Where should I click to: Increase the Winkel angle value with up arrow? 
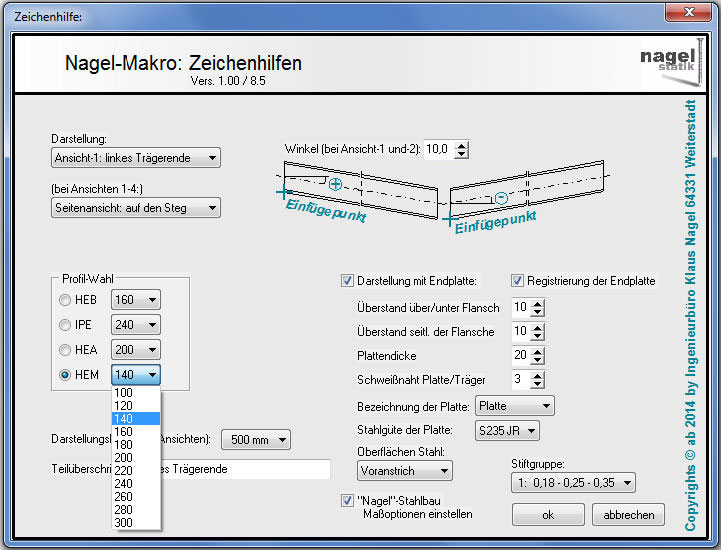click(461, 144)
